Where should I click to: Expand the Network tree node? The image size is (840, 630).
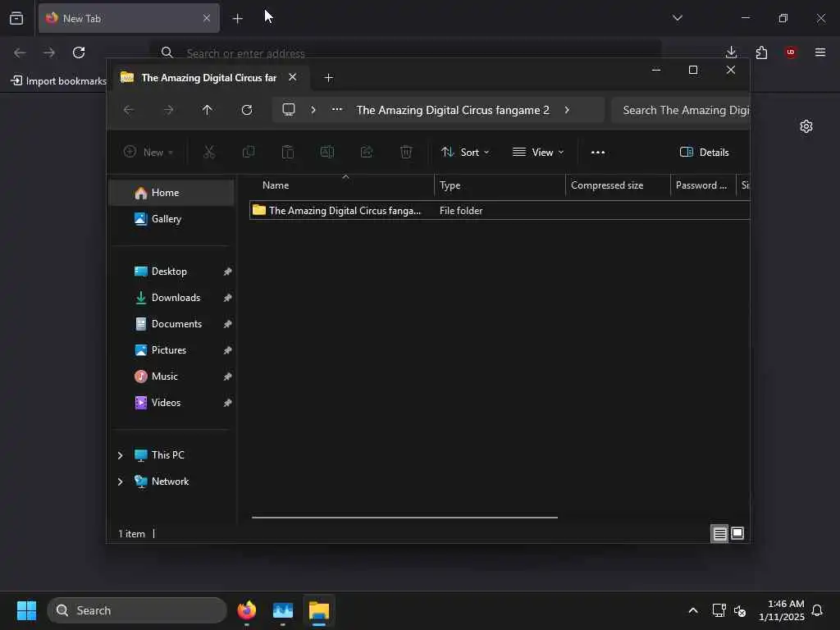(x=120, y=482)
